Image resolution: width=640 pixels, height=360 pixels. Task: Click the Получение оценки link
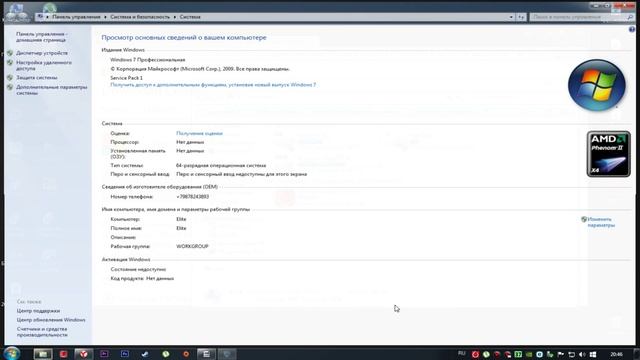point(199,133)
